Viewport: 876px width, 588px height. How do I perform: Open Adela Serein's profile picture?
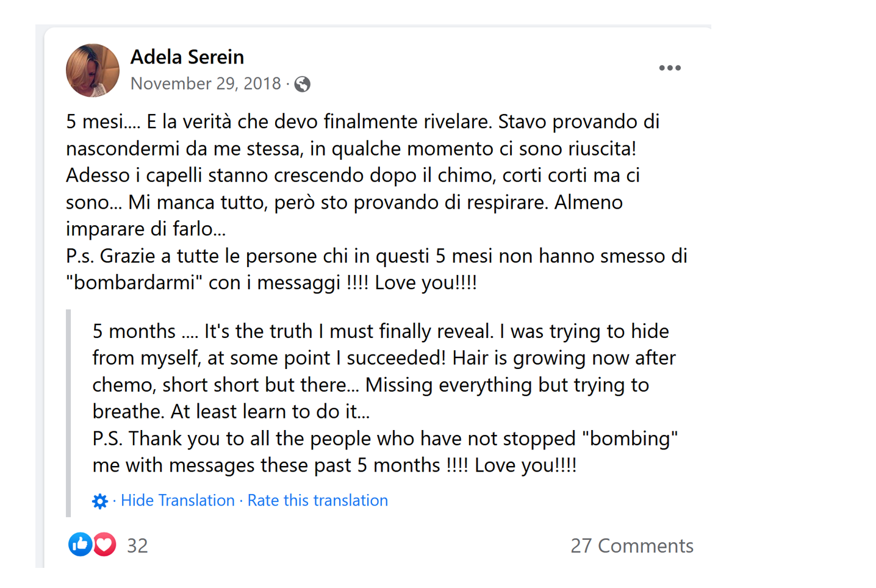click(x=93, y=70)
